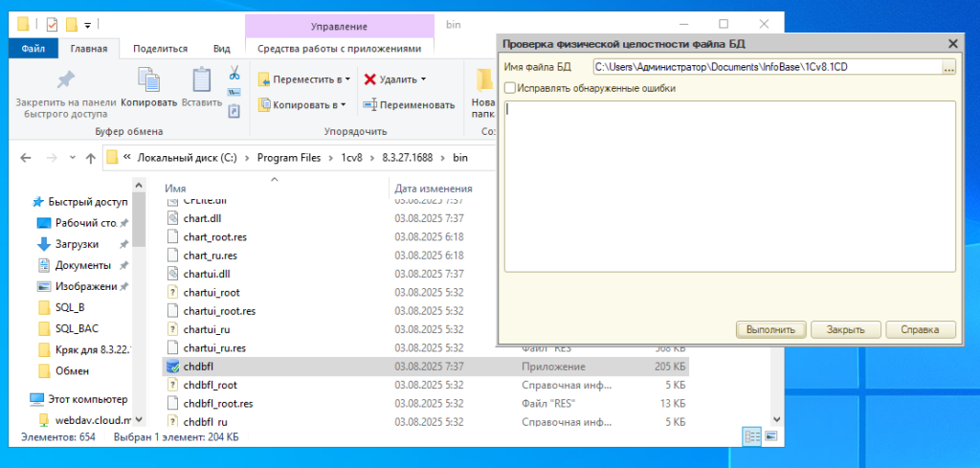Click the Справка button
The height and width of the screenshot is (468, 980).
921,329
